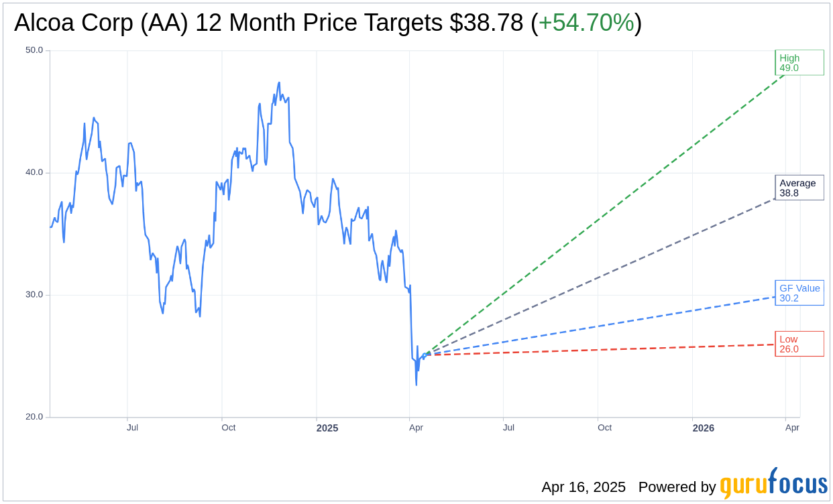Viewport: 833px width, 504px height.
Task: Click the gray dashed Average projection line
Action: point(604,276)
